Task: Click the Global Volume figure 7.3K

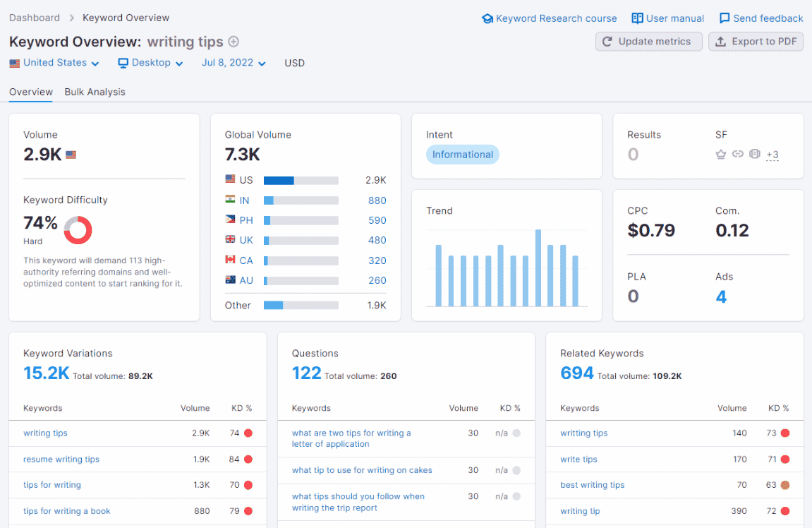Action: tap(243, 155)
